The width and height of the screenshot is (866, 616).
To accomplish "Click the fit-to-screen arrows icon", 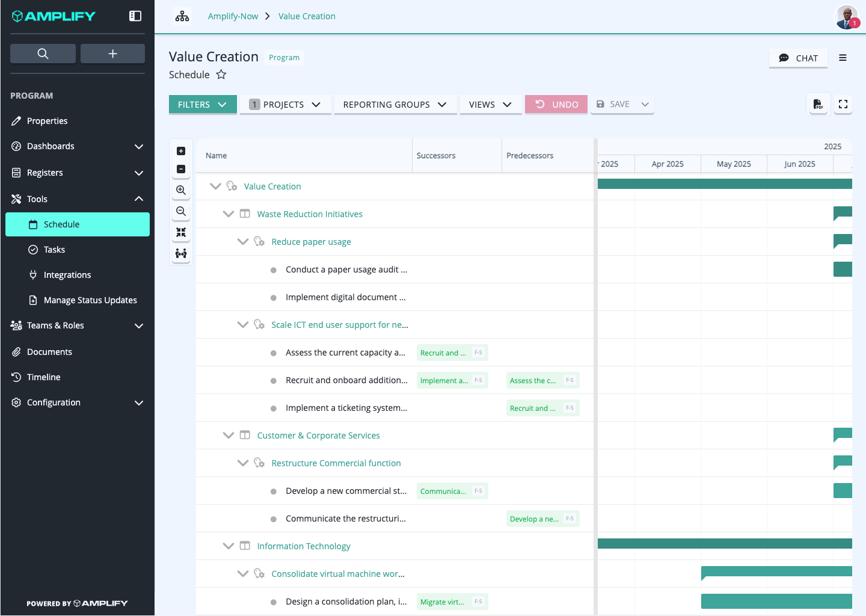I will pos(181,232).
